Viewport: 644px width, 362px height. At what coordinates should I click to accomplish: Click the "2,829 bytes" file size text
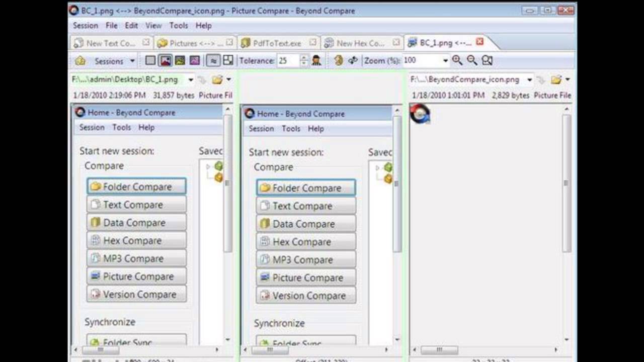pos(510,95)
